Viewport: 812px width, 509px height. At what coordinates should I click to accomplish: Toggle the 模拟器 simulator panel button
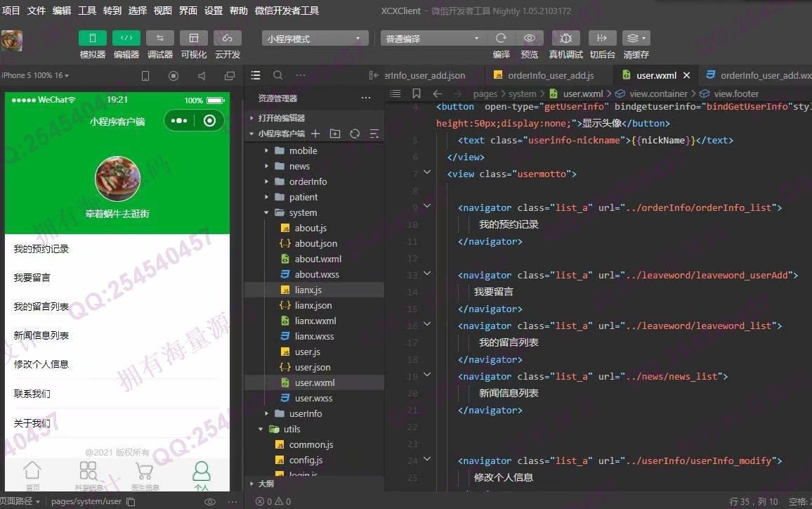tap(93, 38)
